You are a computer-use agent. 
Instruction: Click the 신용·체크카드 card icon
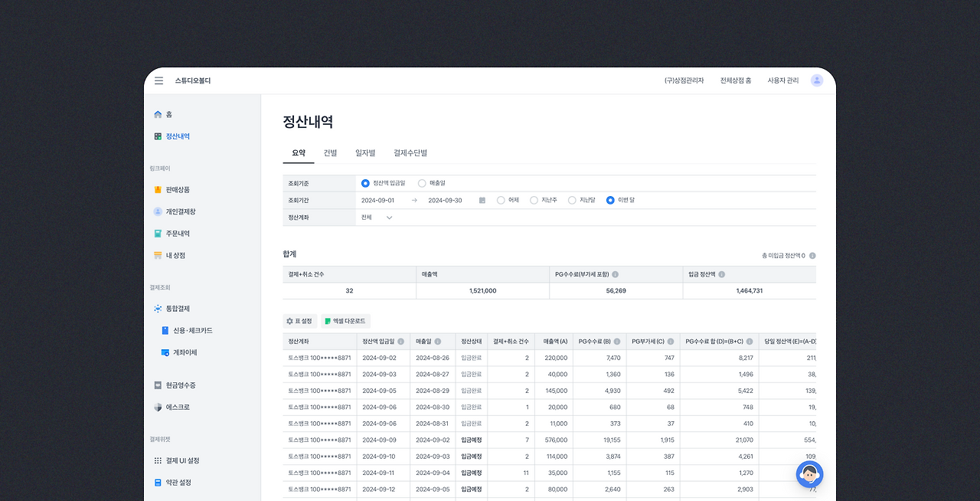(165, 330)
